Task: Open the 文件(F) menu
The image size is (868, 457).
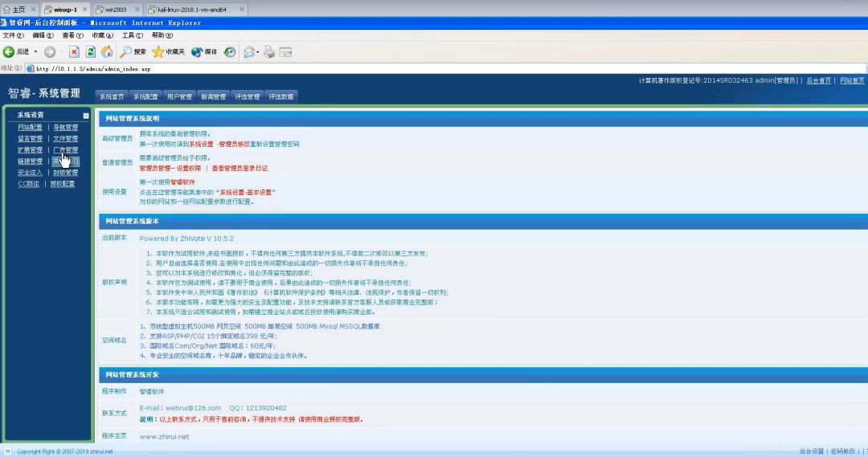Action: tap(14, 35)
